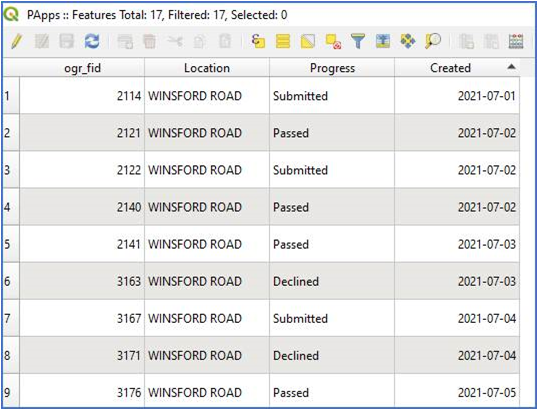
Task: Select row 8 via its row header
Action: pyautogui.click(x=11, y=355)
